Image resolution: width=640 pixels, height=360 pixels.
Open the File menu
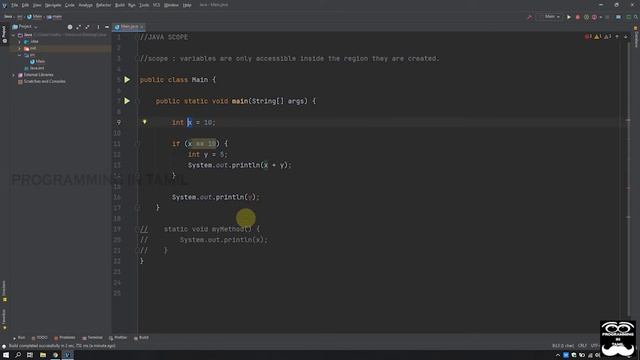pos(15,5)
